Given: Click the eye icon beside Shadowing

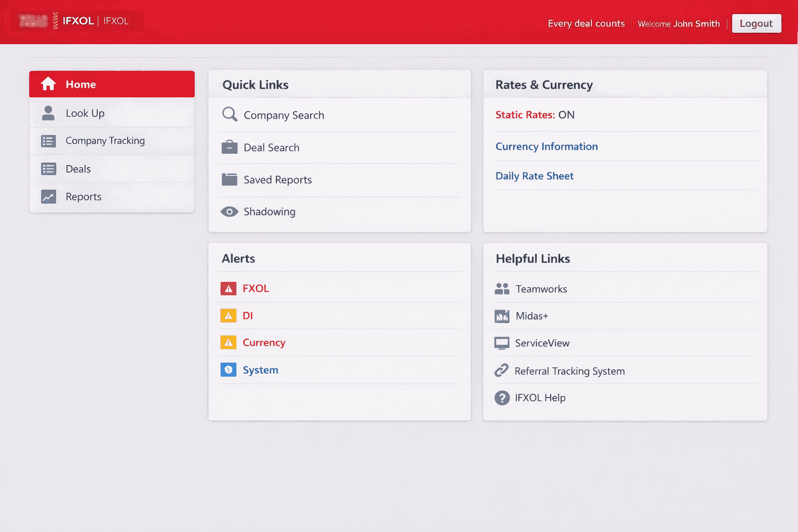Looking at the screenshot, I should click(x=229, y=212).
